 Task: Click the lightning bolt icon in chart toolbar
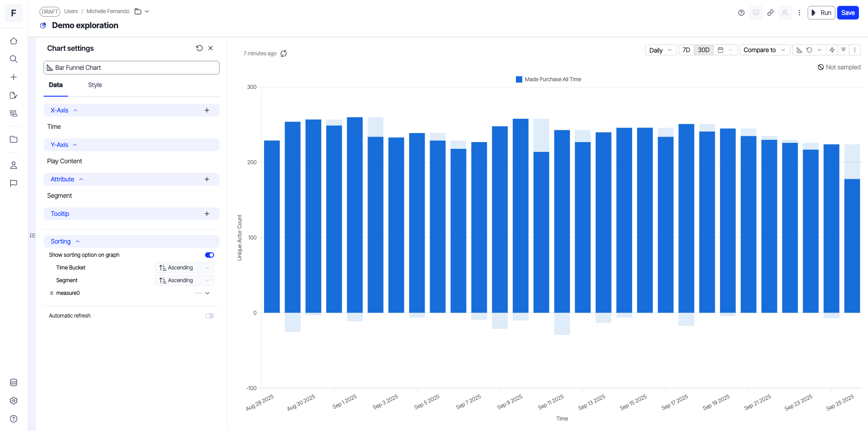832,50
